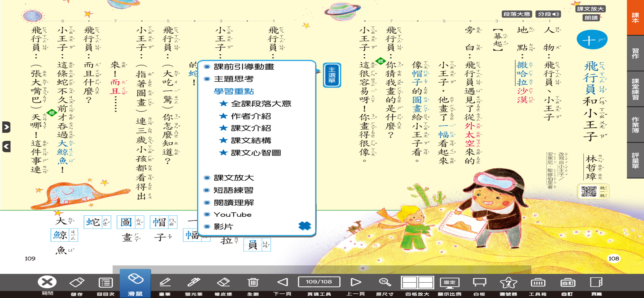644x298 pixels.
Task: Select 課前引導動畫 in the menu
Action: point(244,67)
